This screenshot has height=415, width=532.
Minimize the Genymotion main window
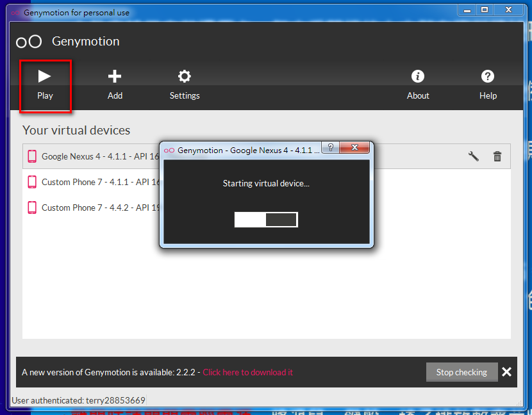[467, 10]
